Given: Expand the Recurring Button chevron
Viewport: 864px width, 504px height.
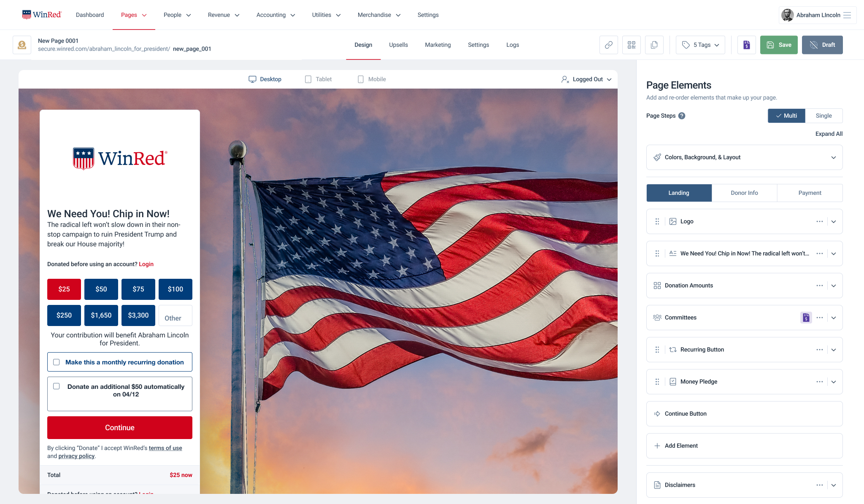Looking at the screenshot, I should [834, 350].
